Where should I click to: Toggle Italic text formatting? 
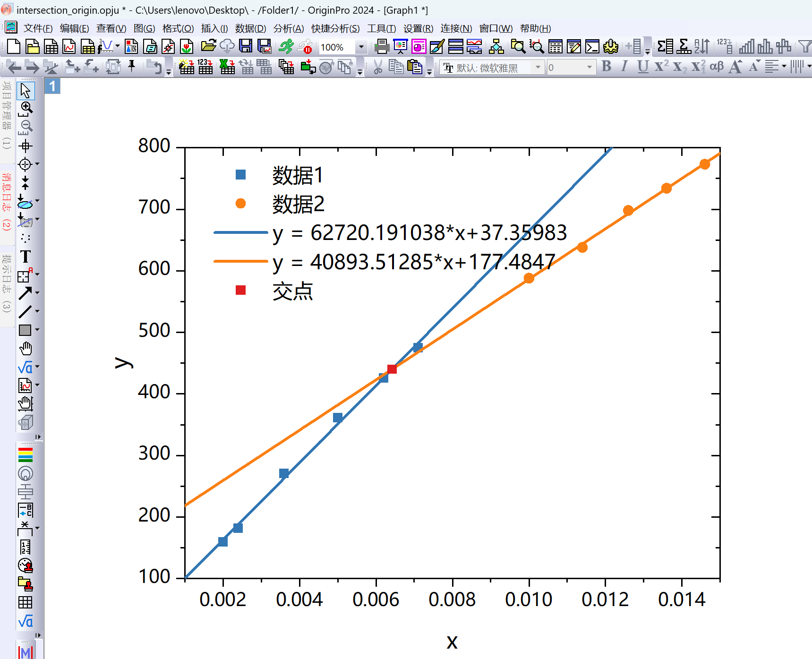coord(624,67)
